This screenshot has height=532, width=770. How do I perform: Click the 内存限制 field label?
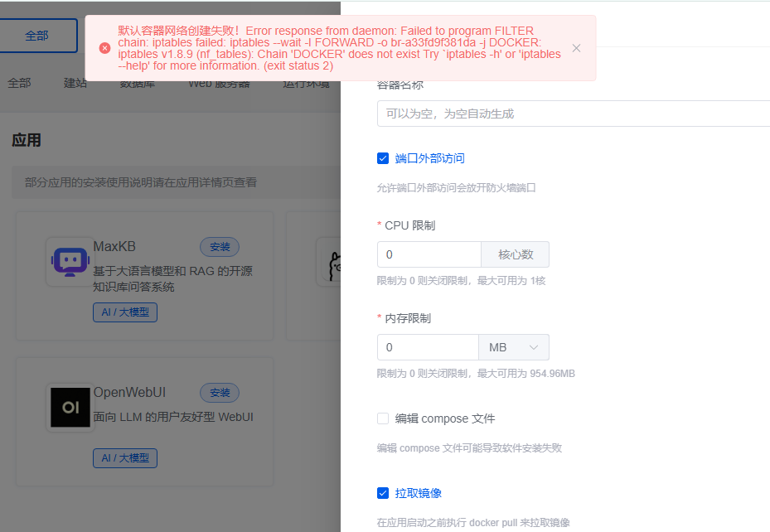click(x=408, y=318)
